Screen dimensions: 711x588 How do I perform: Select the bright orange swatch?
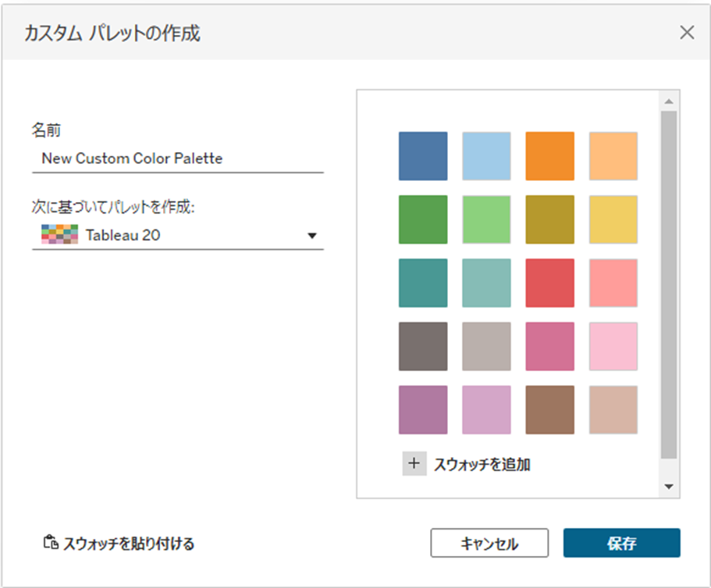pos(549,156)
